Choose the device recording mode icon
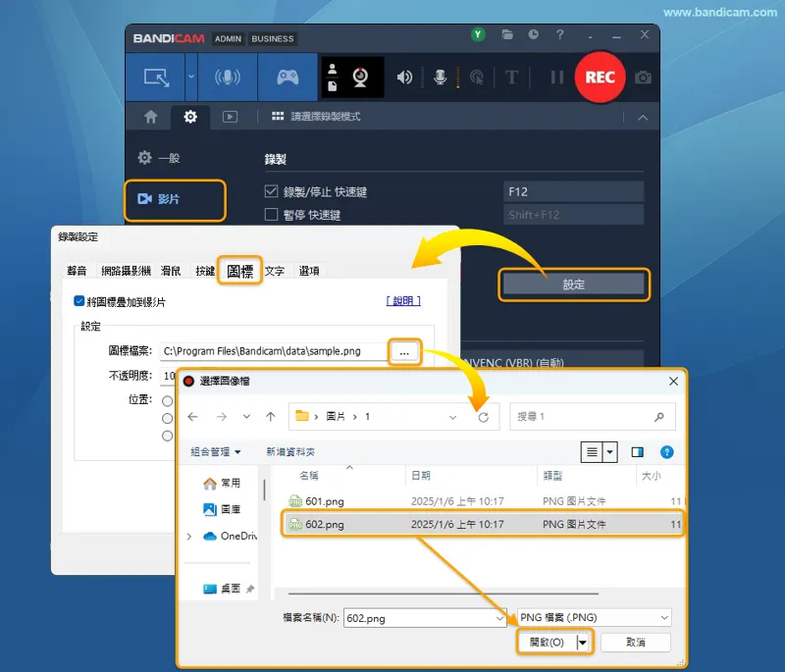 (228, 78)
